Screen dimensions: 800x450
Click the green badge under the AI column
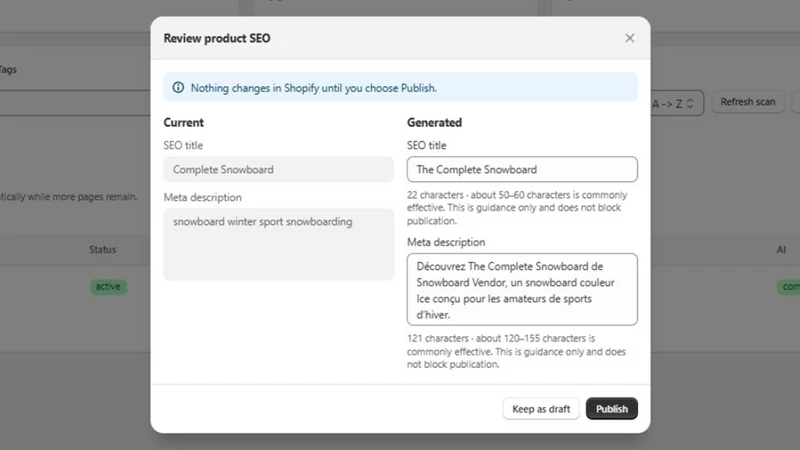788,286
